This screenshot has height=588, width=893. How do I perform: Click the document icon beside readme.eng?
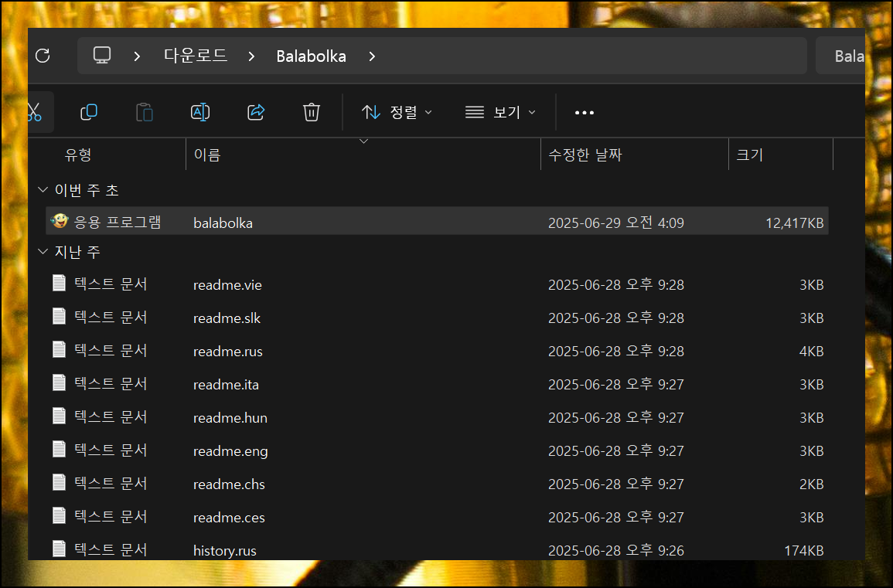pyautogui.click(x=60, y=449)
